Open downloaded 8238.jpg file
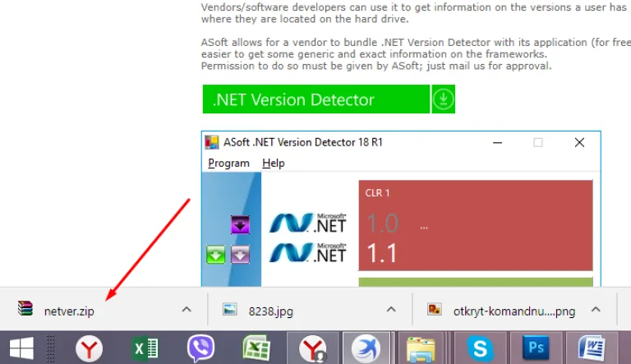 click(271, 311)
